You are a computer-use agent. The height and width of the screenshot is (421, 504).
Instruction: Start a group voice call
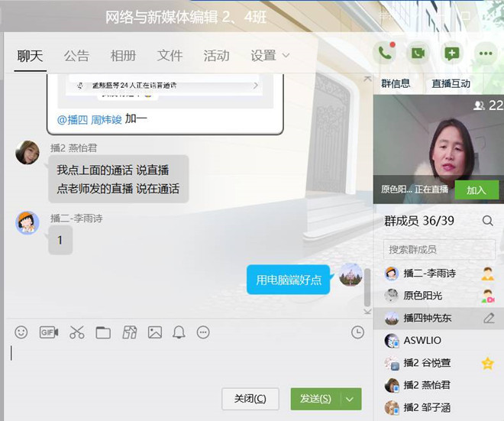tap(385, 53)
